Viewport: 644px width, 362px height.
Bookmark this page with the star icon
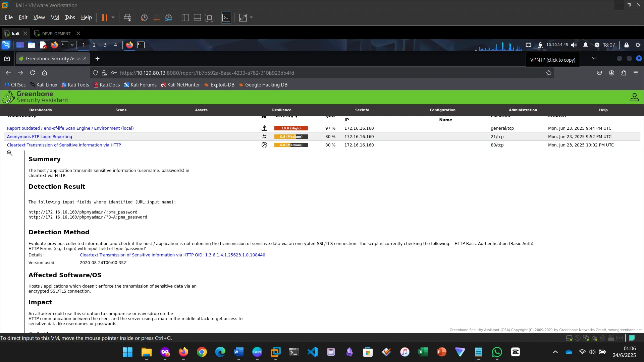549,73
